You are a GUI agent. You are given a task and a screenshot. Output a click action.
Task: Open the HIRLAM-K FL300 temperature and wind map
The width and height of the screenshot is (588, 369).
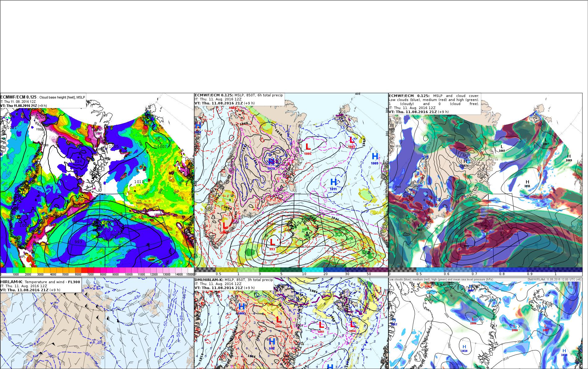click(97, 323)
